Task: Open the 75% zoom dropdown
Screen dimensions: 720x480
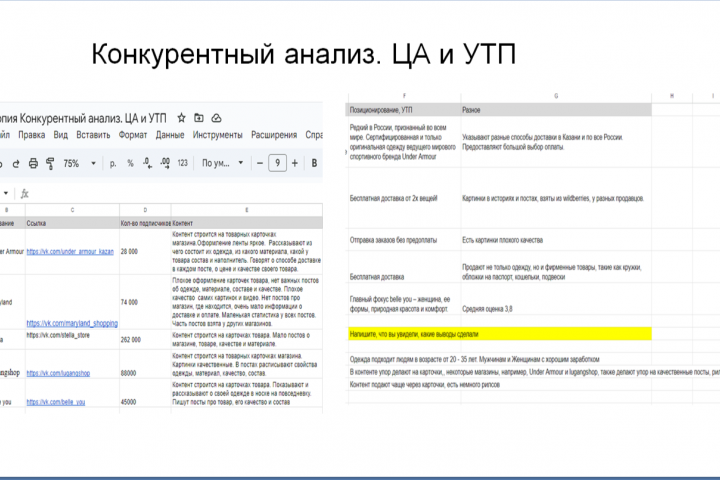Action: [x=79, y=164]
